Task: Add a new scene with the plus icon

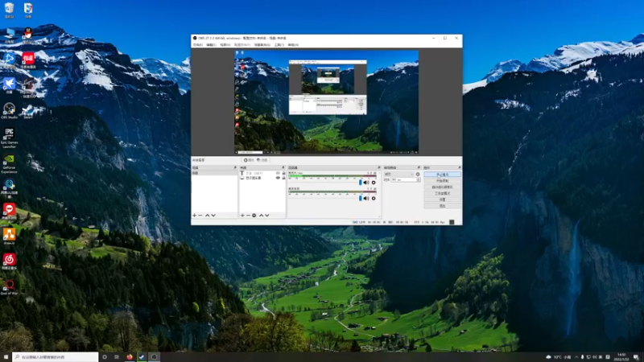Action: tap(195, 216)
